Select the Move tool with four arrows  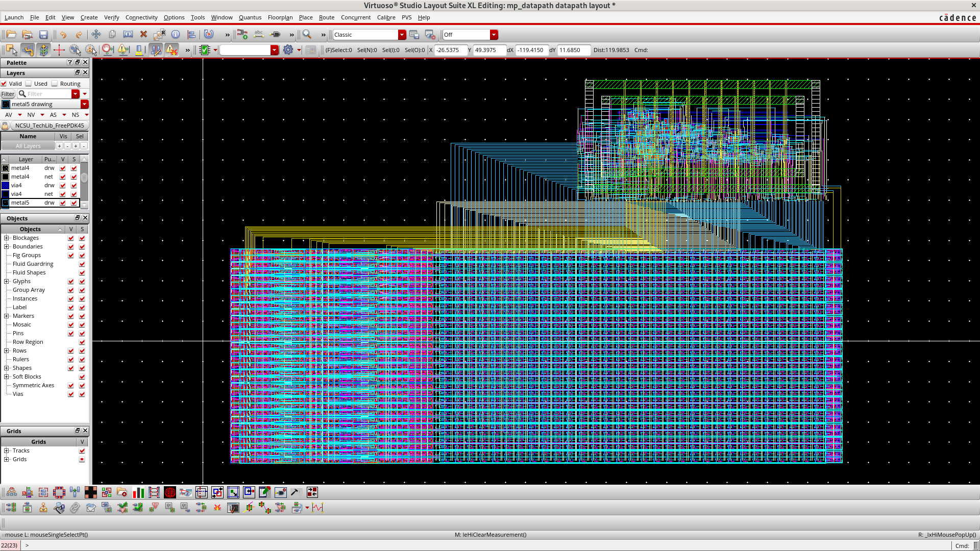tap(96, 35)
